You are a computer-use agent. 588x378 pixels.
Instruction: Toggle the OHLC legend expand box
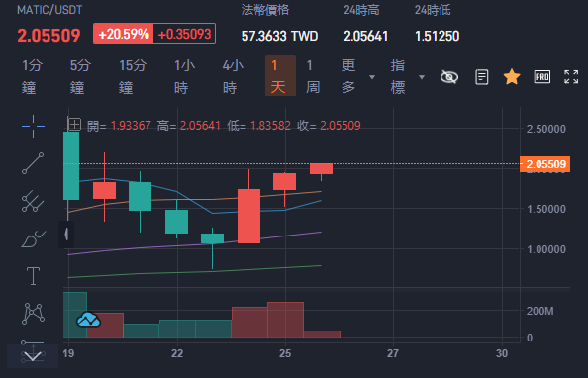(75, 124)
